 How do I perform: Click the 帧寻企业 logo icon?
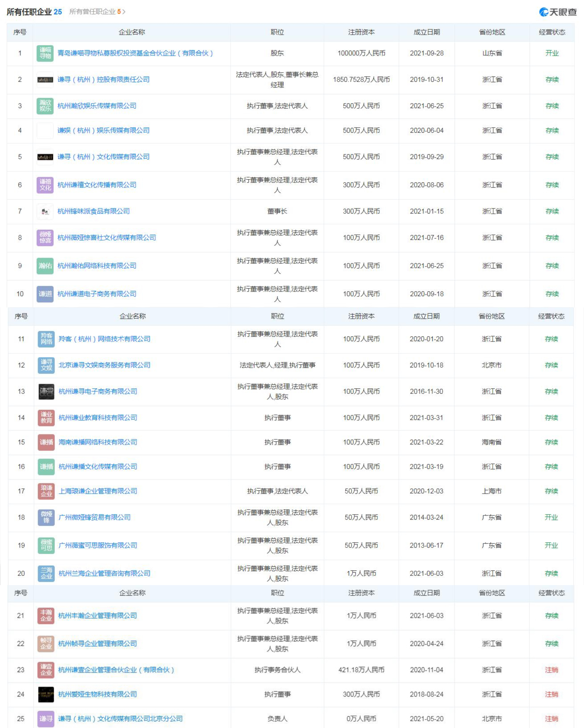46,644
